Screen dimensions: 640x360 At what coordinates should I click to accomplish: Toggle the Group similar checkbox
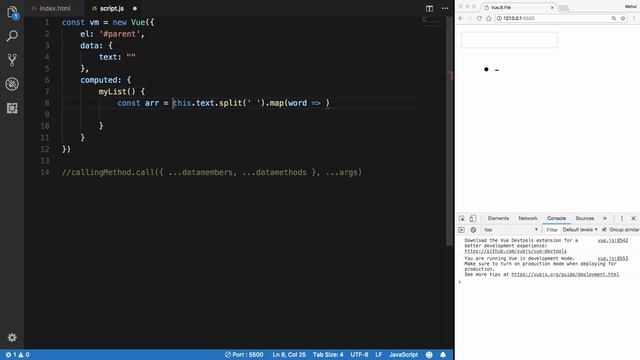[604, 230]
